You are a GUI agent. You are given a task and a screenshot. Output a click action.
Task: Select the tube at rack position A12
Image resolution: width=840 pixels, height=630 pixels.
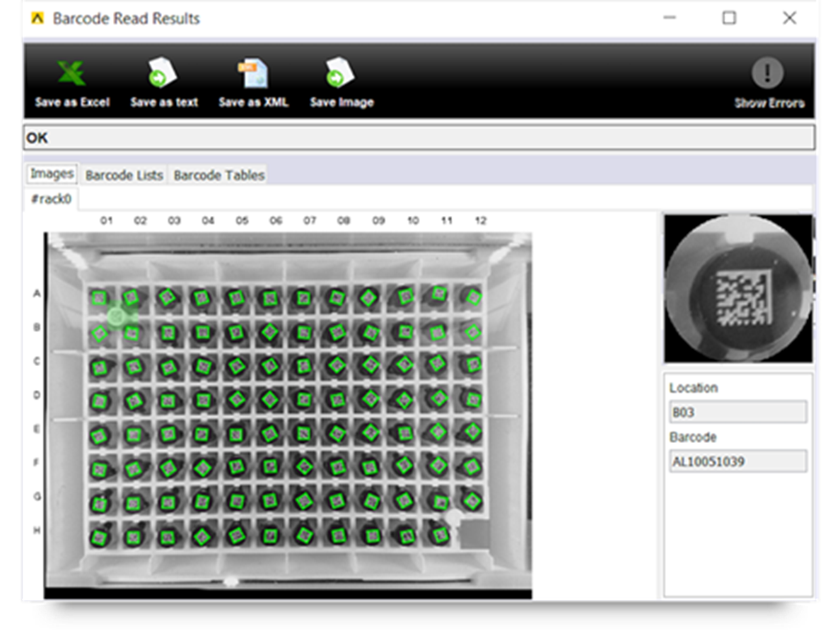(472, 297)
